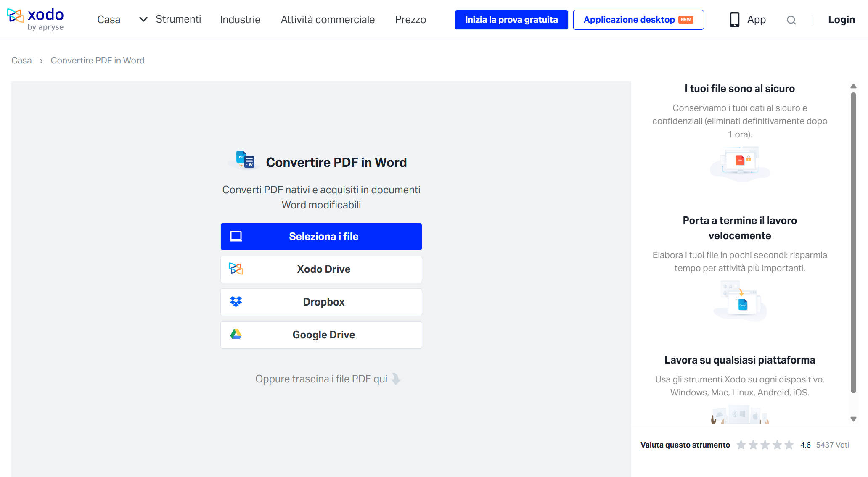Click the sidebar vertical scrollbar thumb
This screenshot has height=477, width=868.
[x=853, y=242]
